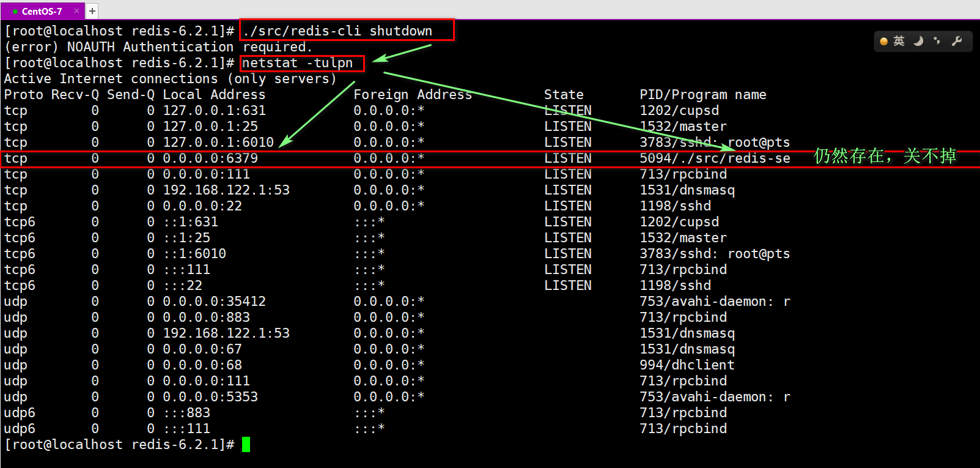Switch to the CentOS-7 session tab
This screenshot has height=468, width=980.
coord(42,11)
